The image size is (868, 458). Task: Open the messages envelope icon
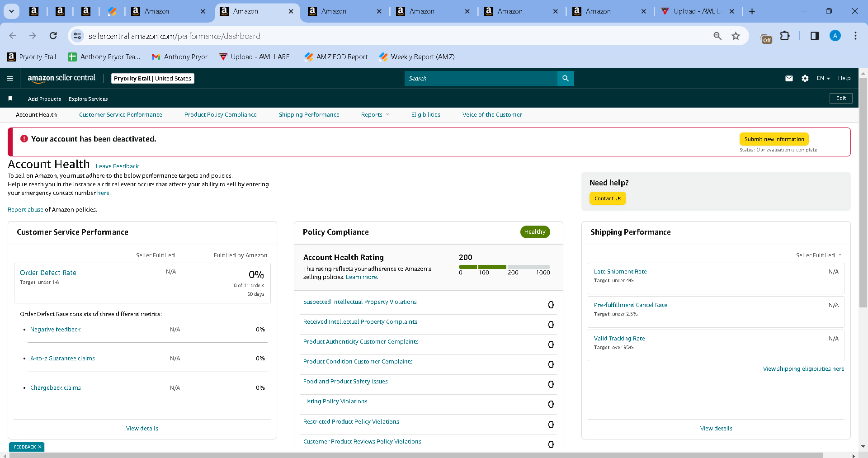(789, 79)
